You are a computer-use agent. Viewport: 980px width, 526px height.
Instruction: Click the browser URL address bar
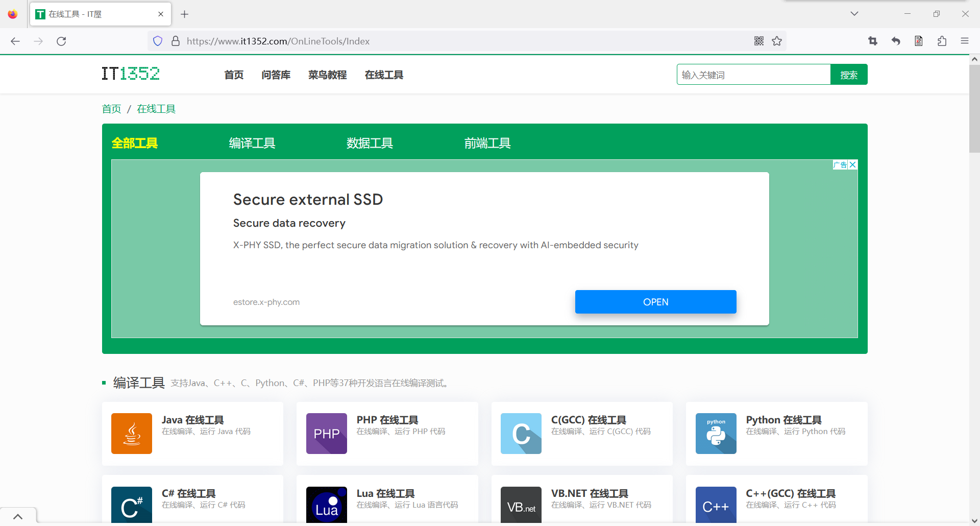coord(467,41)
